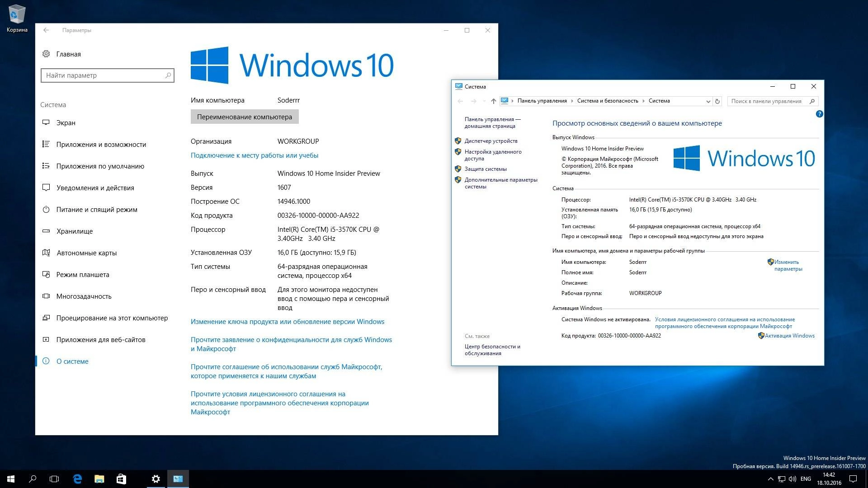Image resolution: width=868 pixels, height=488 pixels.
Task: Click the Найти параметр search field
Action: pos(108,75)
